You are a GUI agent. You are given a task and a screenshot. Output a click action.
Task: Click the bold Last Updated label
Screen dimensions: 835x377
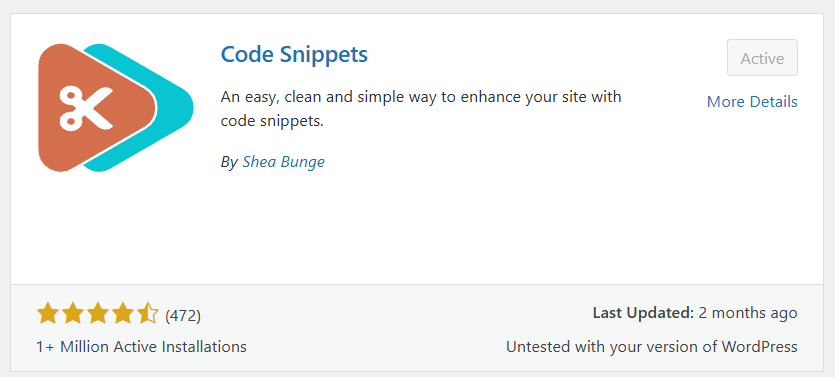coord(643,313)
